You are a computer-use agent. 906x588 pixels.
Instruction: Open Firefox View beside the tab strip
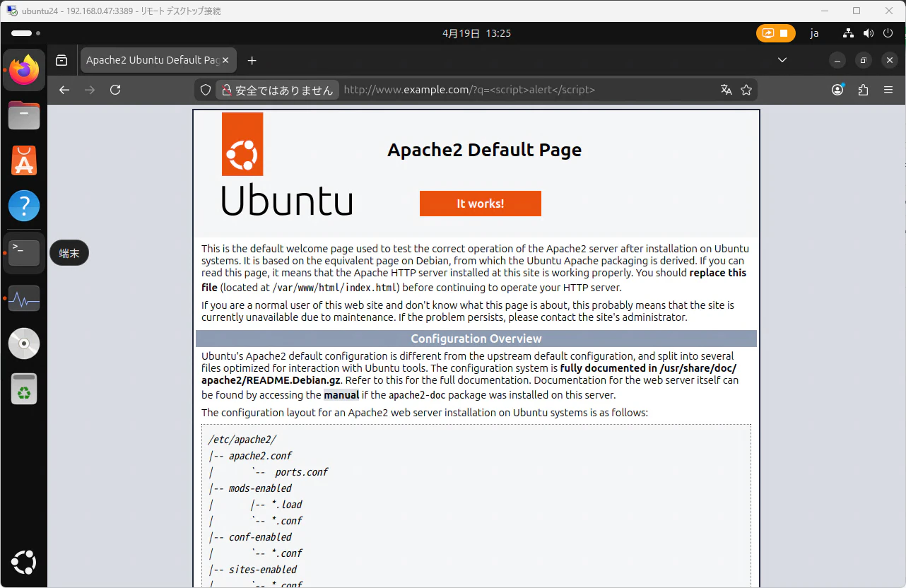coord(61,60)
